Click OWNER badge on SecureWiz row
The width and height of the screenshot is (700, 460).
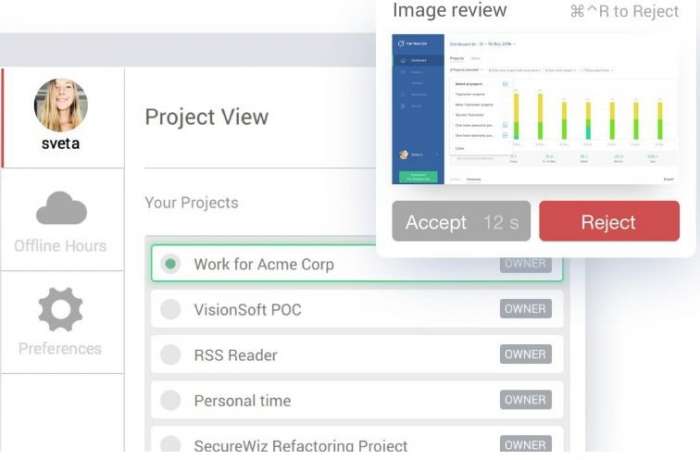click(525, 444)
